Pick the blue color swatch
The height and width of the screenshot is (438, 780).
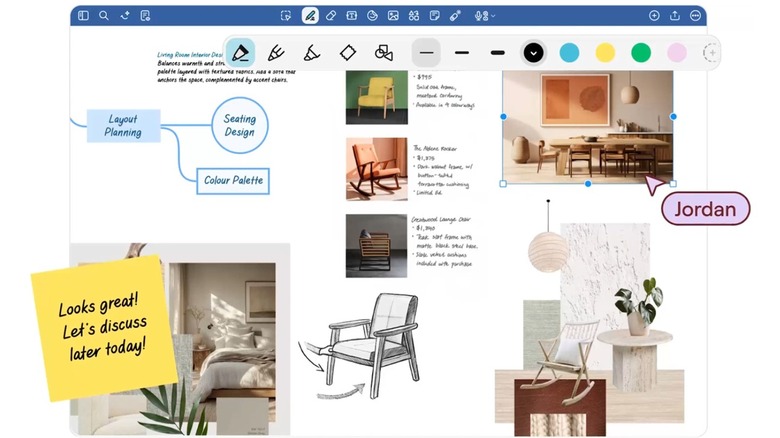[569, 53]
